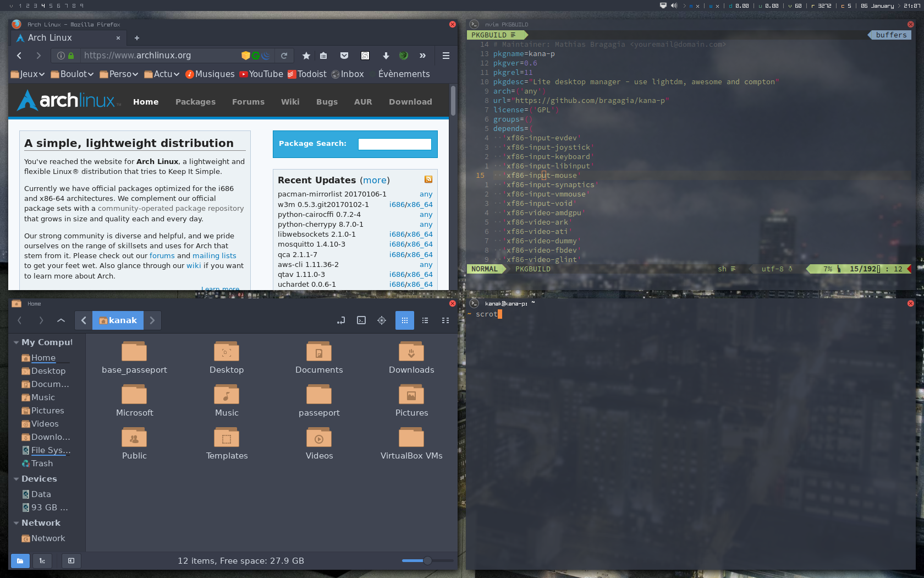Viewport: 924px width, 578px height.
Task: Click the Arch Linux logo on the website
Action: coord(69,101)
